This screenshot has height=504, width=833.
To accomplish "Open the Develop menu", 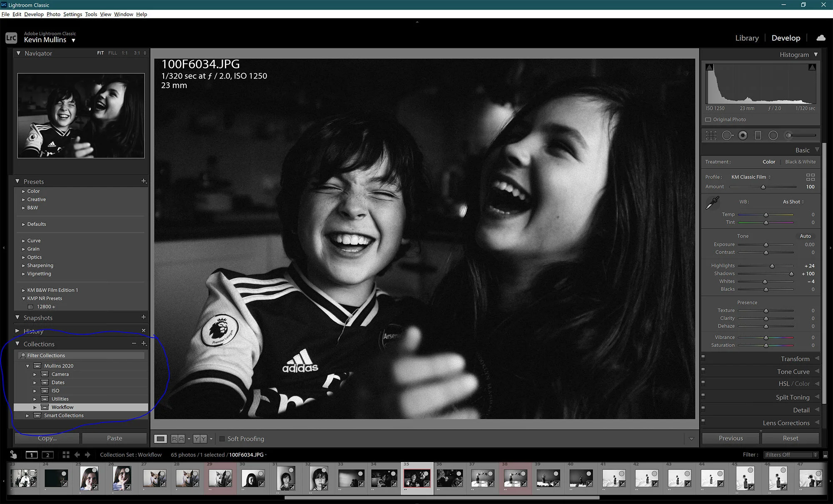I will click(34, 14).
